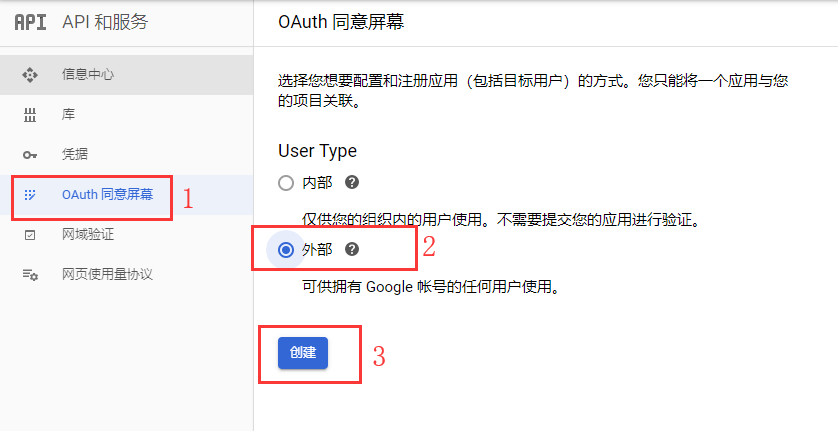The width and height of the screenshot is (838, 431).
Task: Click the 外部 option label
Action: 317,249
